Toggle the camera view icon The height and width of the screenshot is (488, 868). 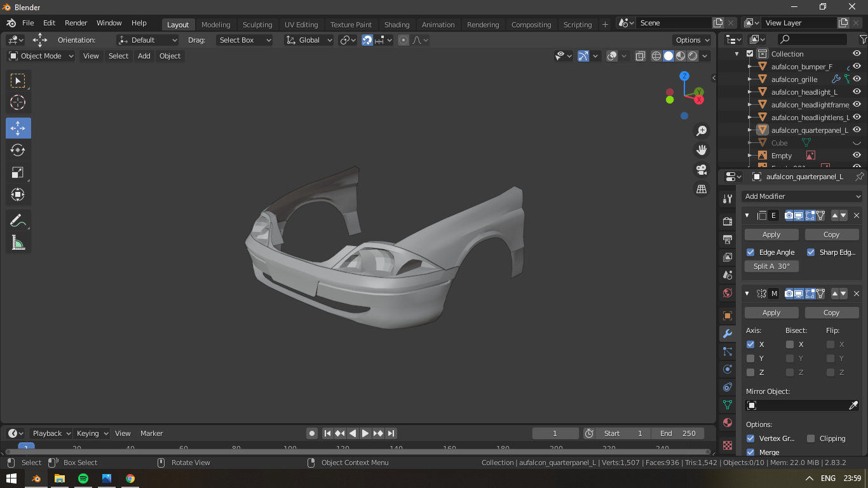[x=702, y=170]
